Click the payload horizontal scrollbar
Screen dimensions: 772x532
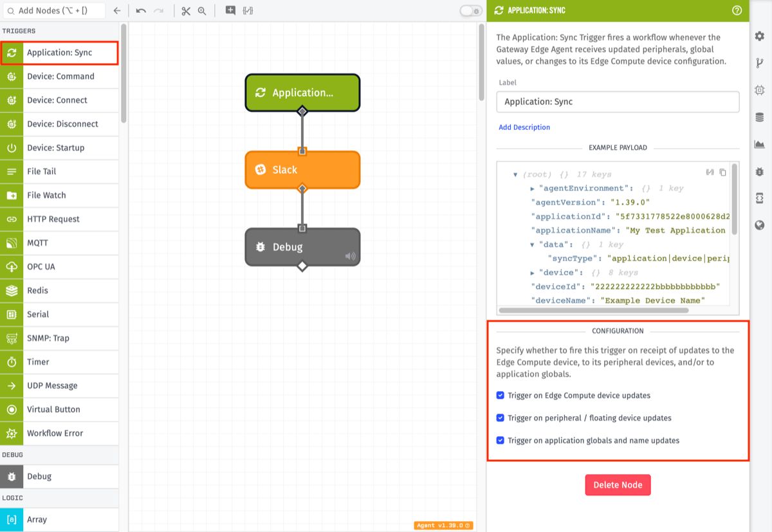pyautogui.click(x=593, y=310)
